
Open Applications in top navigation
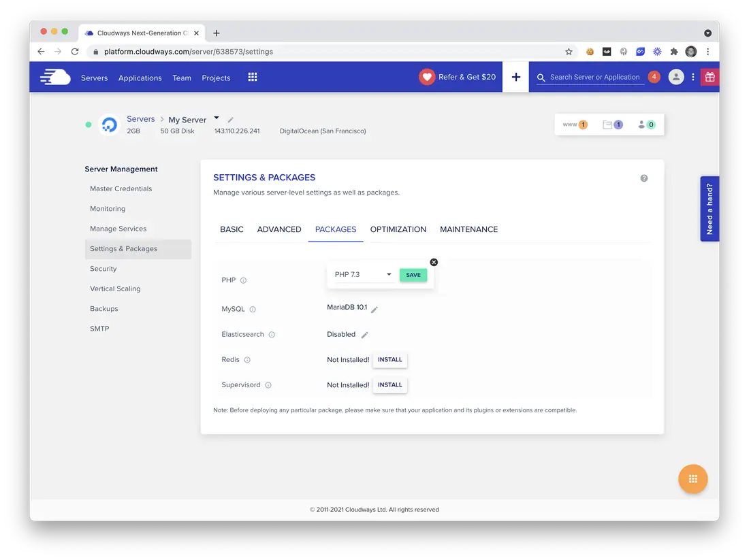[140, 78]
